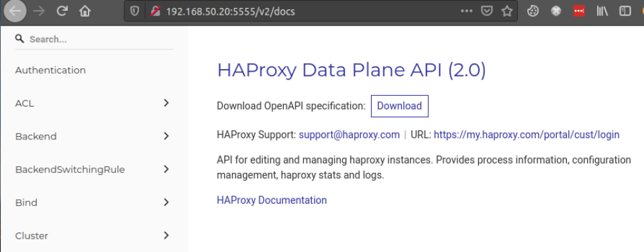Expand the Bind chevron
644x252 pixels.
click(166, 202)
